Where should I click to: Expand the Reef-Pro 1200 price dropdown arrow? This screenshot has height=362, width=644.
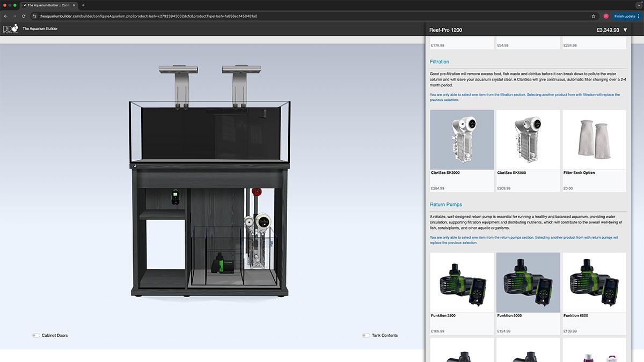click(x=625, y=30)
